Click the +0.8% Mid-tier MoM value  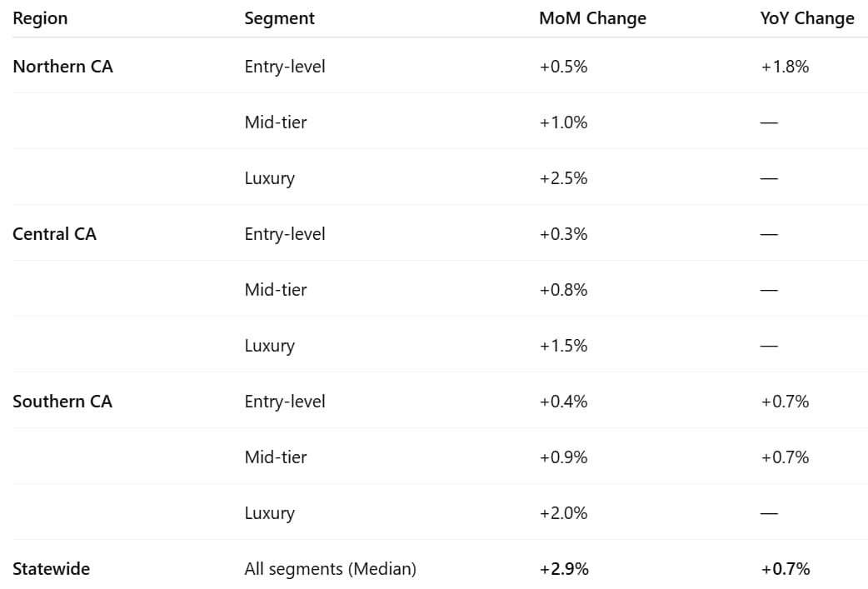coord(564,290)
